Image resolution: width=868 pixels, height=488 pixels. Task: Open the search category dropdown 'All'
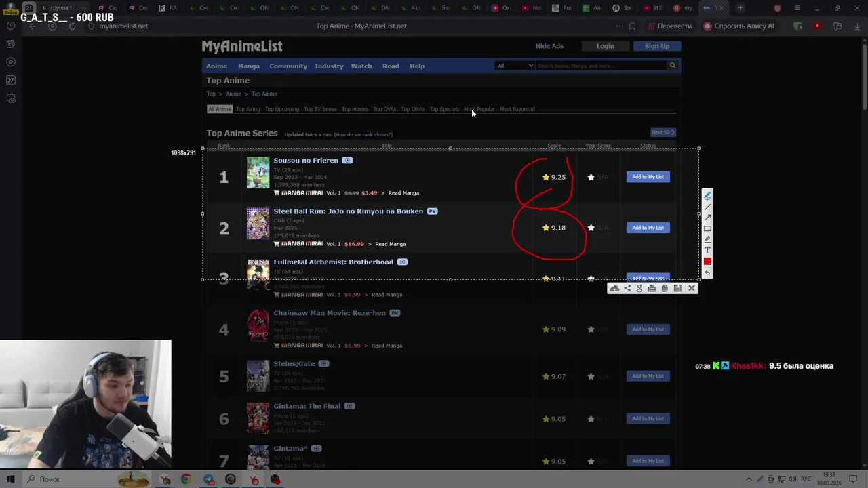click(515, 66)
